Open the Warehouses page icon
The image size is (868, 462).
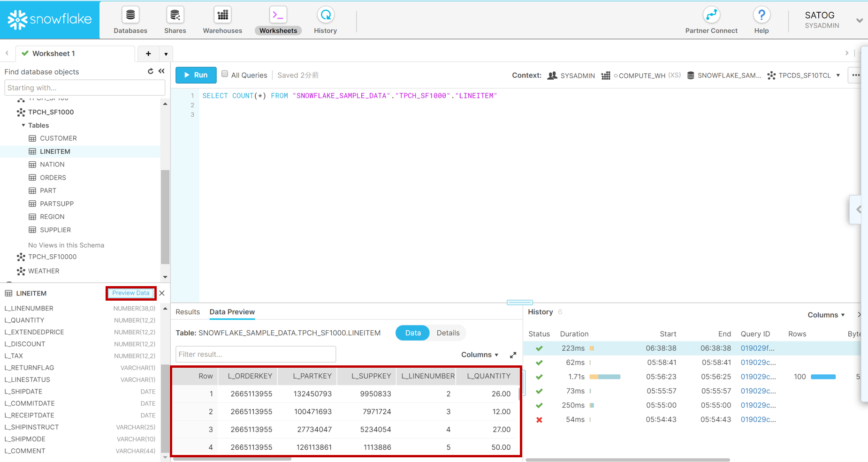(x=222, y=15)
